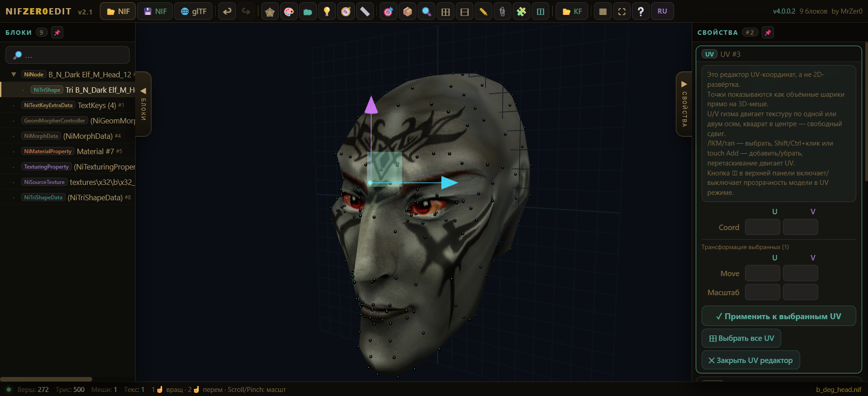Toggle fullscreen mode
The width and height of the screenshot is (868, 396).
(622, 12)
